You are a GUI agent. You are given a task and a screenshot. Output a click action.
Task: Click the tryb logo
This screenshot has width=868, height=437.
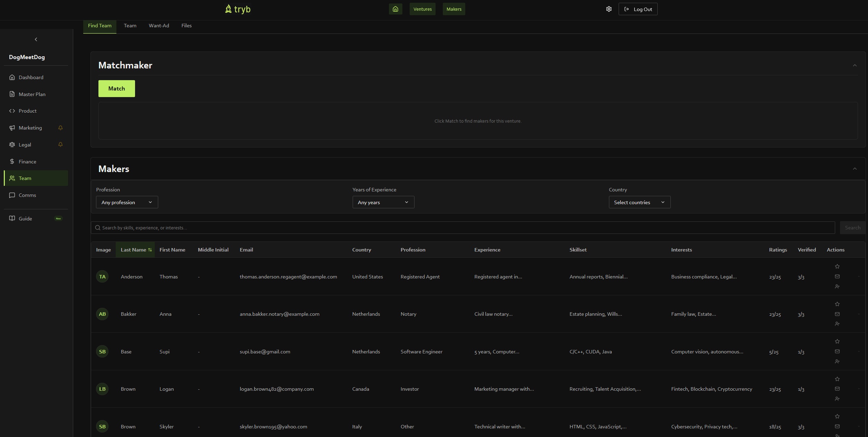click(238, 9)
